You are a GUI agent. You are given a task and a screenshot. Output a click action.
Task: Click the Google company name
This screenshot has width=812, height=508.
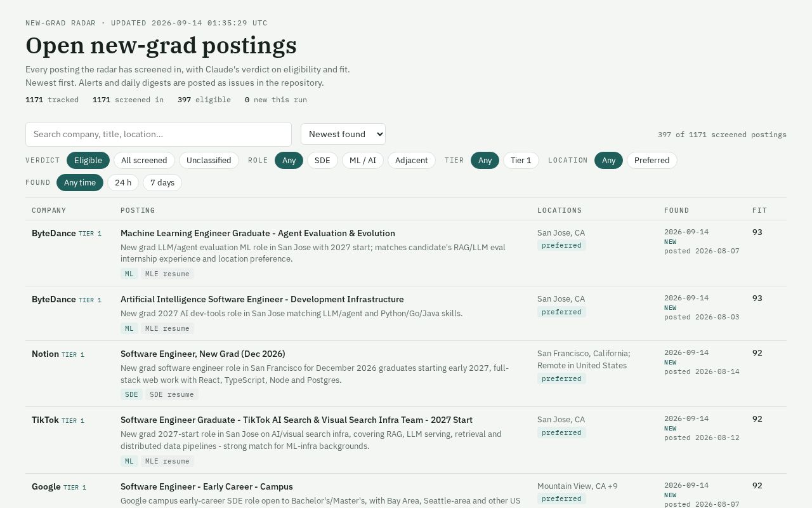tap(46, 486)
